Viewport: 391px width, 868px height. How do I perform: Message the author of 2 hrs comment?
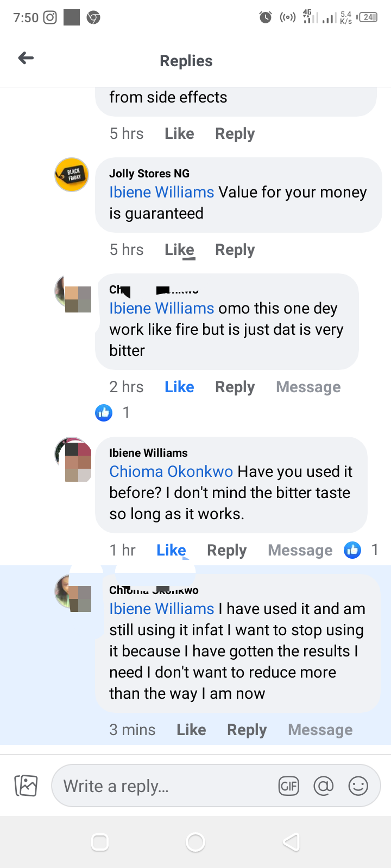pos(308,387)
